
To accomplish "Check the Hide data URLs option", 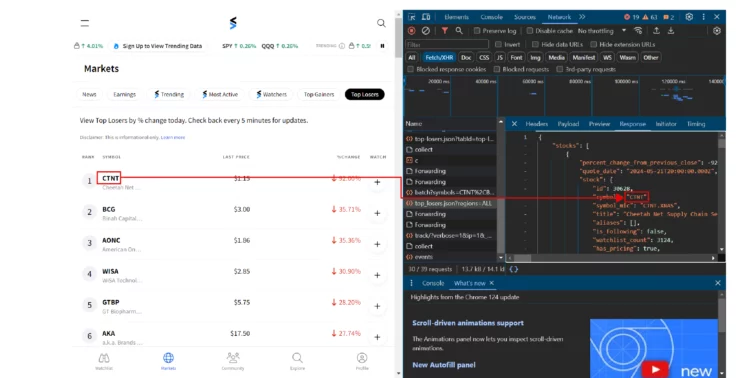I will pyautogui.click(x=535, y=44).
